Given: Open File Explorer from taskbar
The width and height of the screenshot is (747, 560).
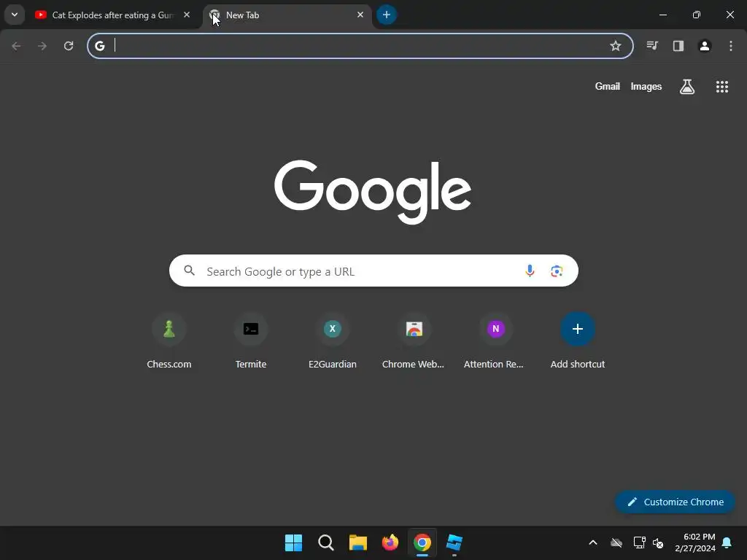Looking at the screenshot, I should [357, 542].
